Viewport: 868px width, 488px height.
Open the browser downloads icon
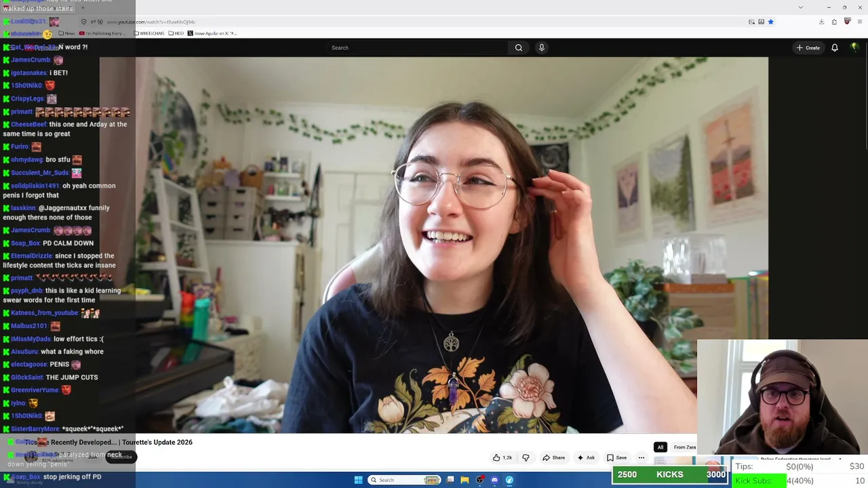tap(821, 22)
